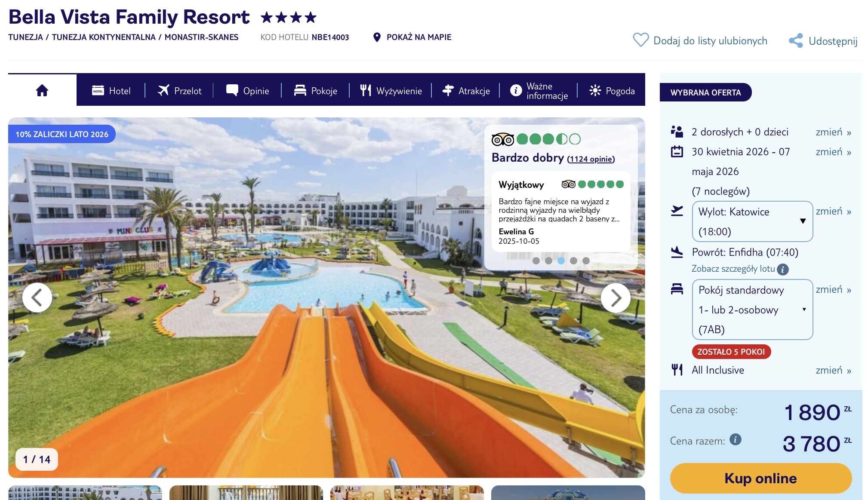Click info icon next to Zobacz szczegóły lotu
The width and height of the screenshot is (868, 500).
[x=783, y=270]
